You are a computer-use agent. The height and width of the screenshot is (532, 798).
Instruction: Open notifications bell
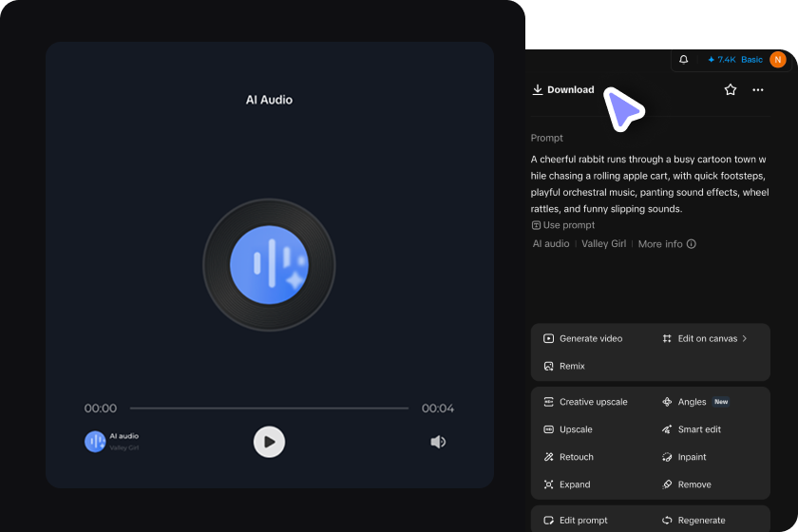(683, 60)
